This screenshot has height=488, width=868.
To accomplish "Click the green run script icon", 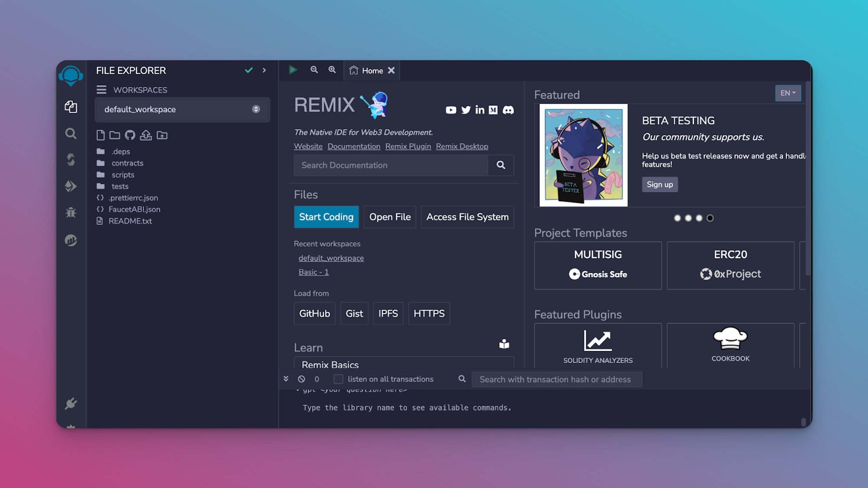I will click(x=293, y=70).
